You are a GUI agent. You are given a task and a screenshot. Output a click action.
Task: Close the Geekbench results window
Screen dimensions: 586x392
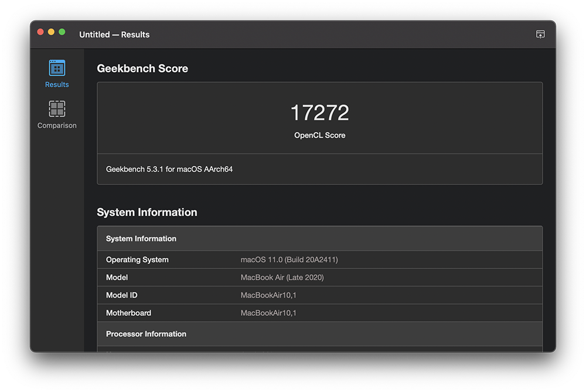pos(40,32)
